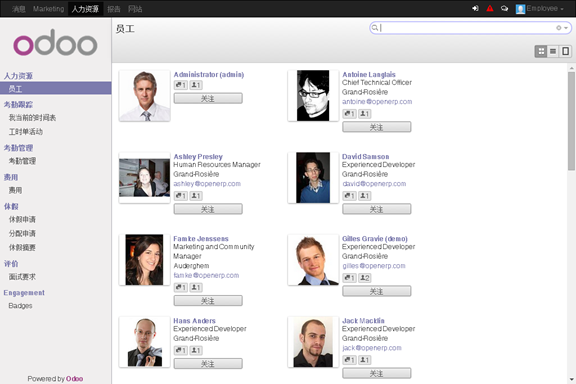Image resolution: width=576 pixels, height=384 pixels.
Task: Follow Gilles Gravie with 关注 button
Action: click(x=377, y=291)
